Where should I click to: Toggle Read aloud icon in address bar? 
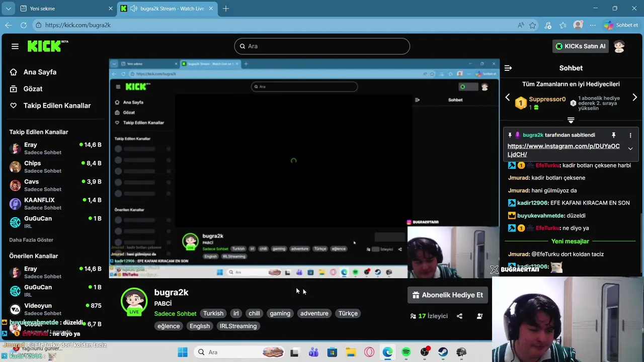(521, 25)
